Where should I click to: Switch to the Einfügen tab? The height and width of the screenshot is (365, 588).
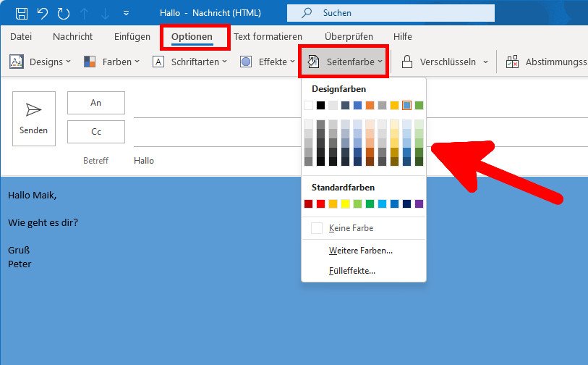click(x=132, y=36)
